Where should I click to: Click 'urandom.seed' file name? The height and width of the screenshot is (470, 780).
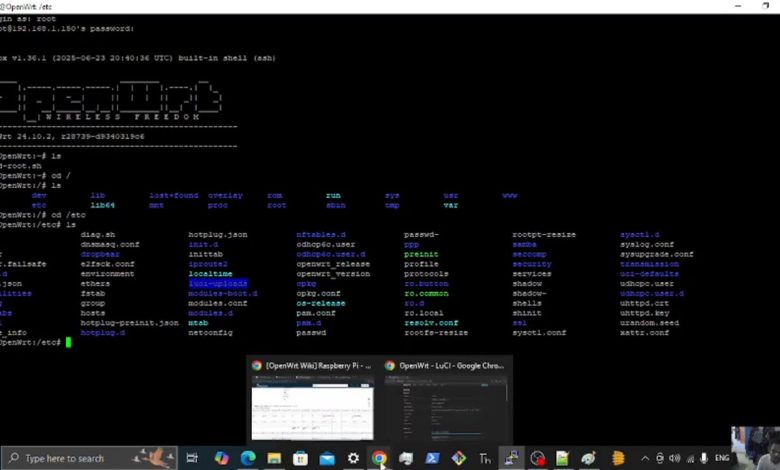click(x=649, y=323)
